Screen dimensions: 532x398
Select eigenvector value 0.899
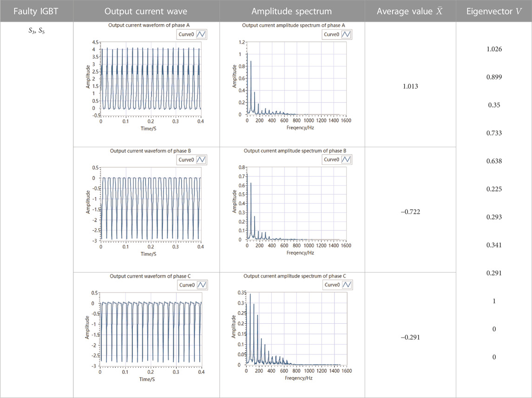pyautogui.click(x=494, y=77)
